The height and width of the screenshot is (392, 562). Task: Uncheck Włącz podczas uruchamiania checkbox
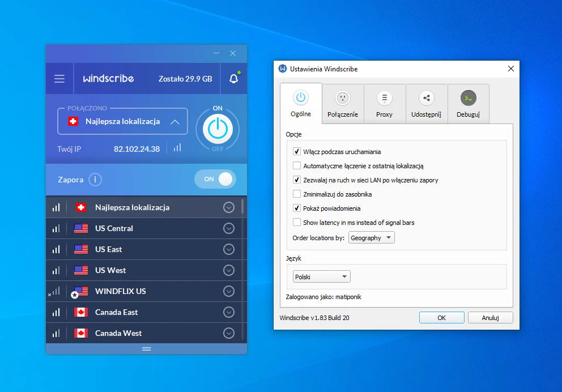point(297,152)
